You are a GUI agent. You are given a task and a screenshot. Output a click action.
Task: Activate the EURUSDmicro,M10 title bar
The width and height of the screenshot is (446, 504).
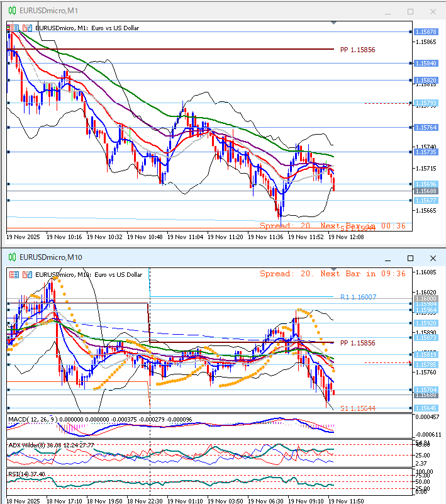click(189, 258)
